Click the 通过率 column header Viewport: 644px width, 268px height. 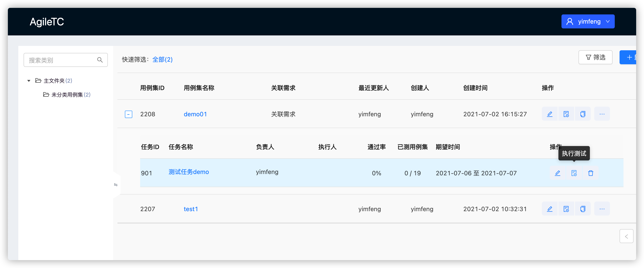pyautogui.click(x=377, y=147)
